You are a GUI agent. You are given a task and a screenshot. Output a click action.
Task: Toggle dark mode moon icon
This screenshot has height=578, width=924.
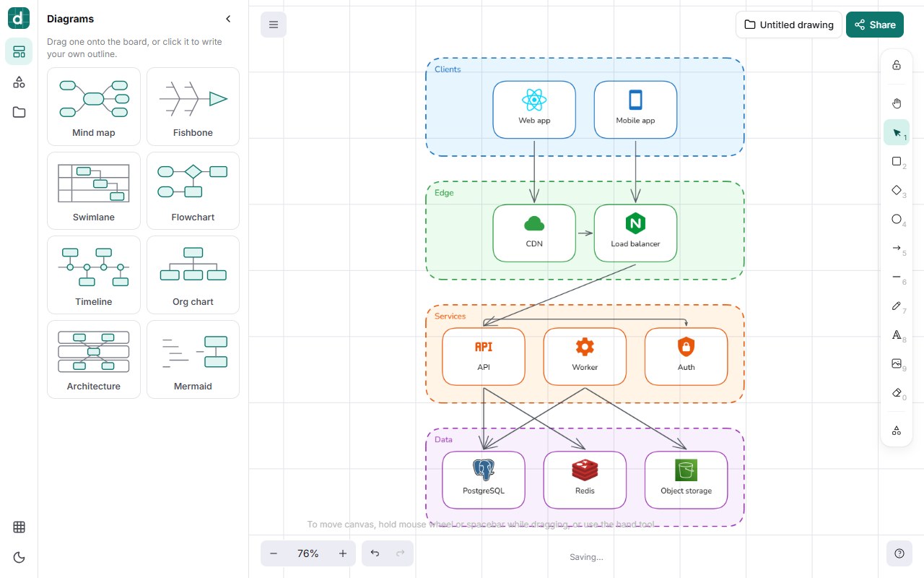click(19, 557)
